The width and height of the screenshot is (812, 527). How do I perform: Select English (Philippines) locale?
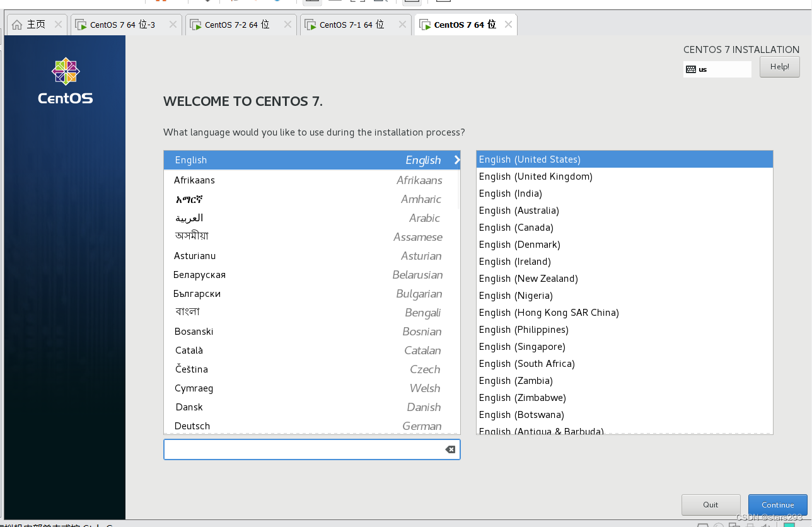point(624,330)
